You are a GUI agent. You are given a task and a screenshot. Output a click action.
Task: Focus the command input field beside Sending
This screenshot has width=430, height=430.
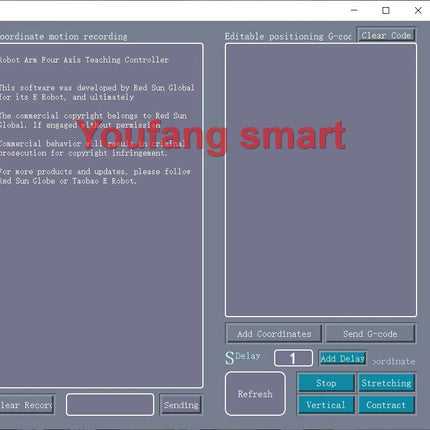coord(110,405)
